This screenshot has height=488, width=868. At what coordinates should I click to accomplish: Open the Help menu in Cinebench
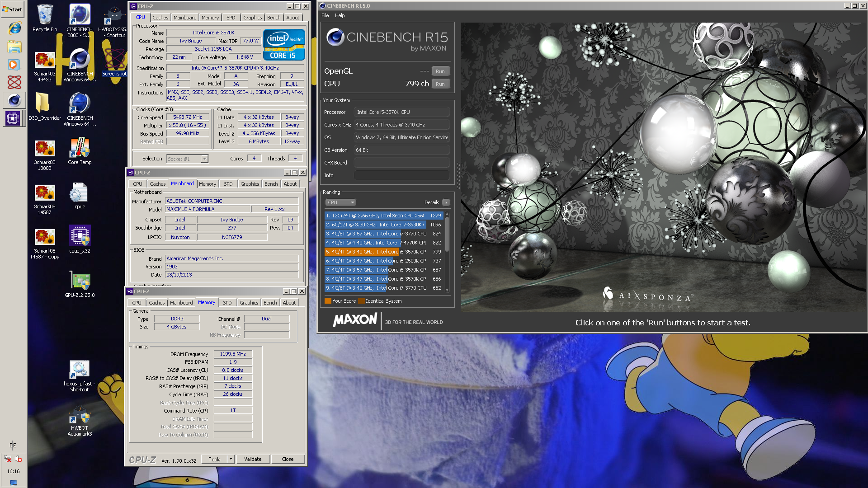click(x=340, y=15)
